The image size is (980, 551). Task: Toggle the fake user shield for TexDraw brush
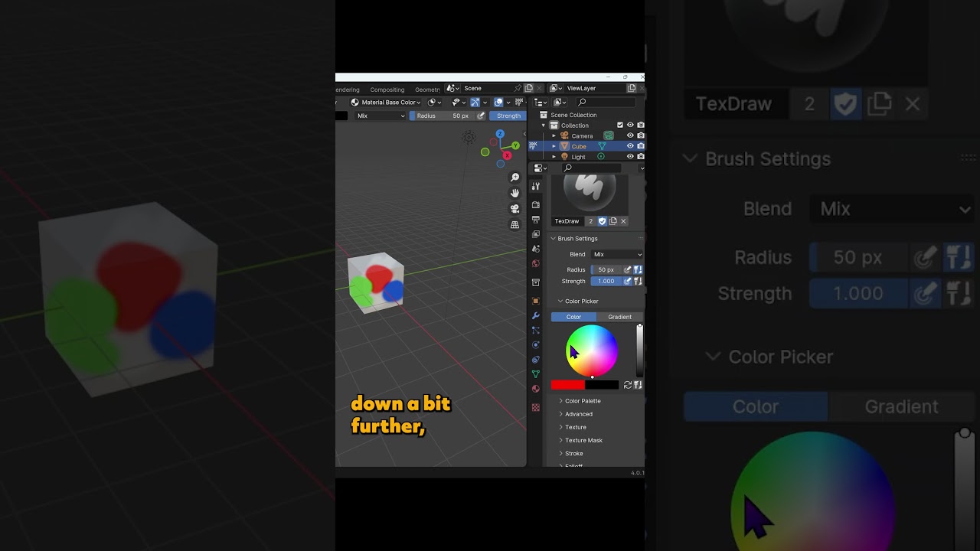602,221
